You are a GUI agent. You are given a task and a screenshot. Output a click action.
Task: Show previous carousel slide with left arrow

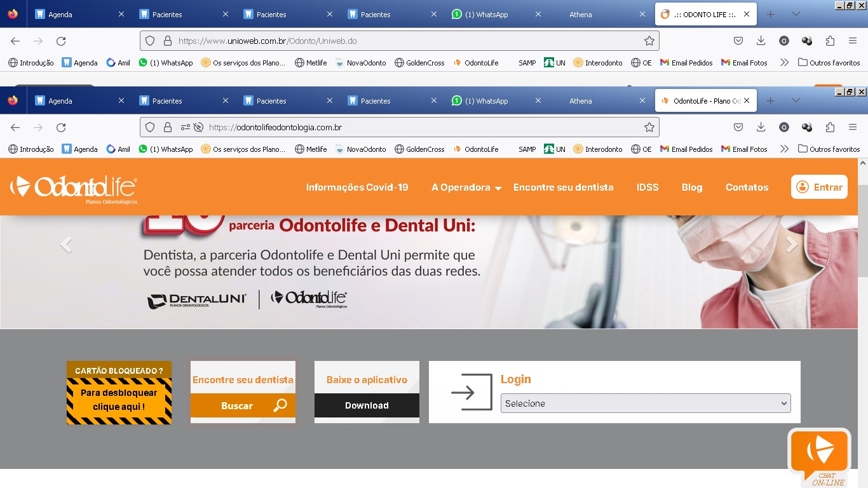65,245
